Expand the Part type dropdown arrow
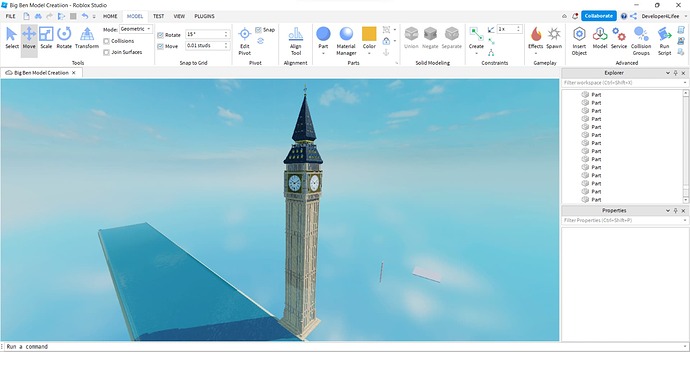The image size is (690, 365). (x=323, y=53)
